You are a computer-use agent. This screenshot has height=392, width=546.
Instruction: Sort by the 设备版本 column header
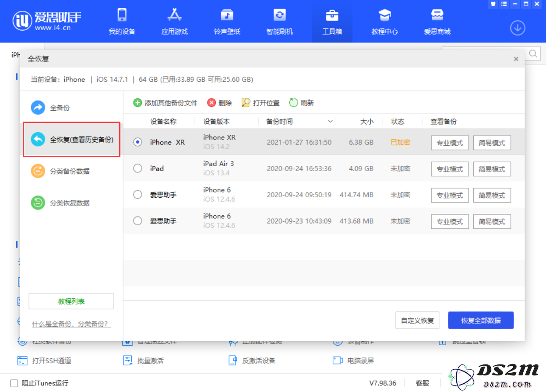tap(216, 122)
